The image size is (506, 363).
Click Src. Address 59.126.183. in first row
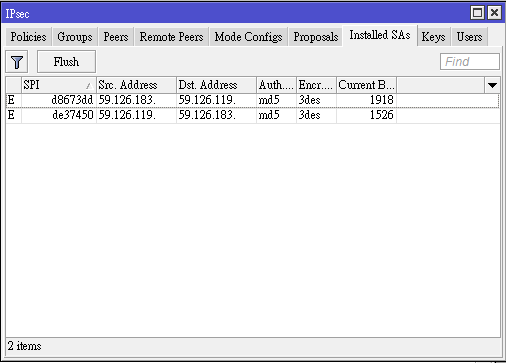(x=127, y=100)
